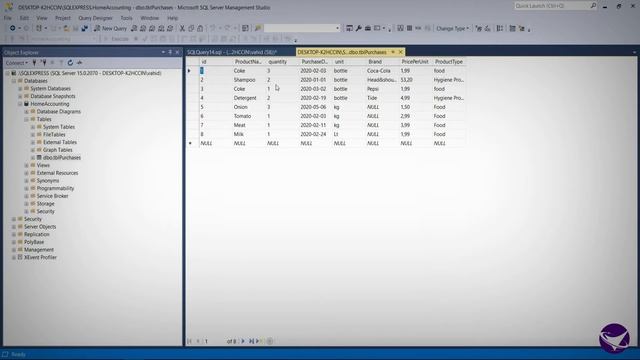
Task: Click the Disconnect plug icon in Object Explorer
Action: [43, 63]
